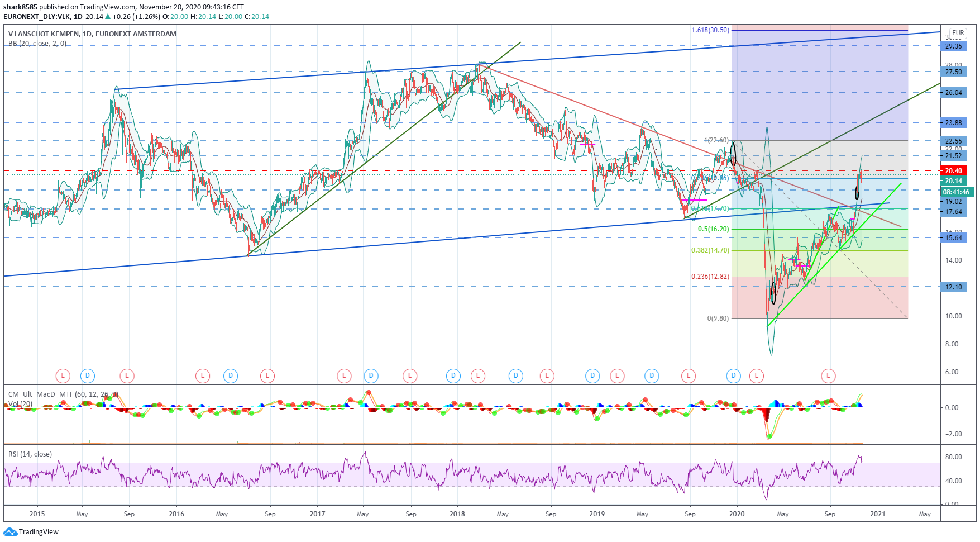Select the dividend marker at May 2015

pyautogui.click(x=87, y=376)
